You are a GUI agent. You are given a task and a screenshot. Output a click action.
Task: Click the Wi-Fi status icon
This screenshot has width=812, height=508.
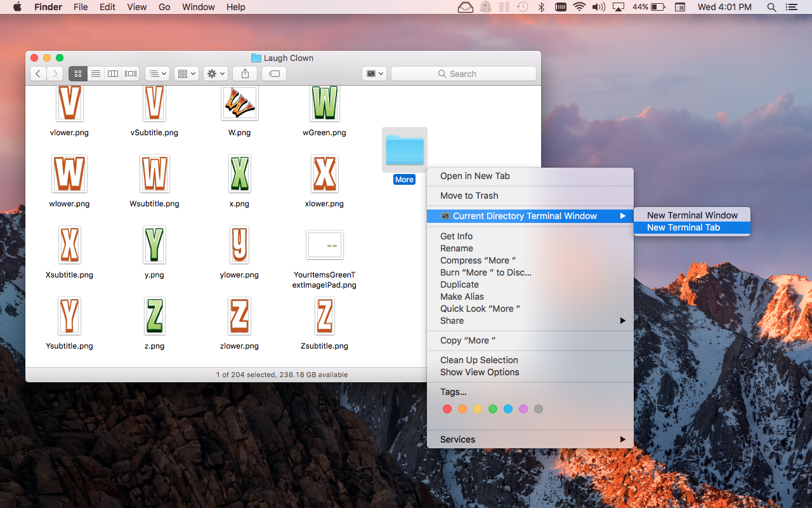579,7
